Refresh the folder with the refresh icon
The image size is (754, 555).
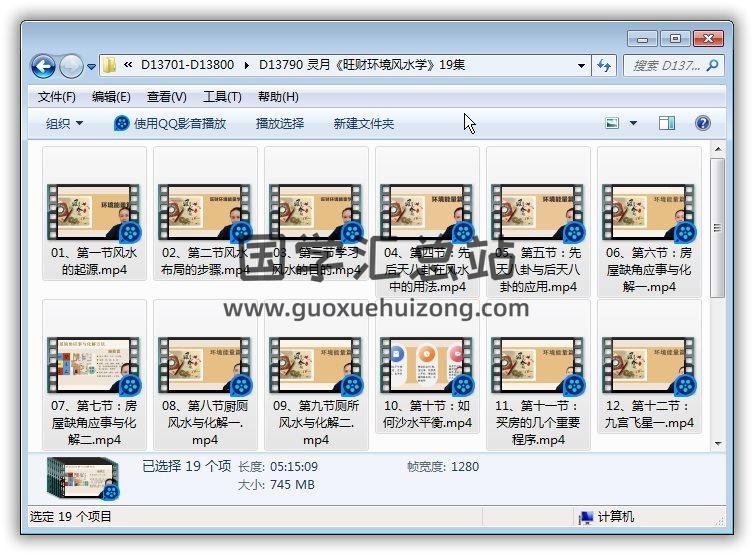click(603, 65)
